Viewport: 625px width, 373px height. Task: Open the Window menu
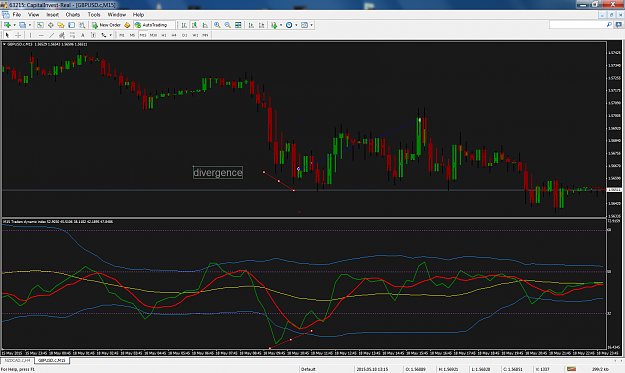[x=116, y=15]
